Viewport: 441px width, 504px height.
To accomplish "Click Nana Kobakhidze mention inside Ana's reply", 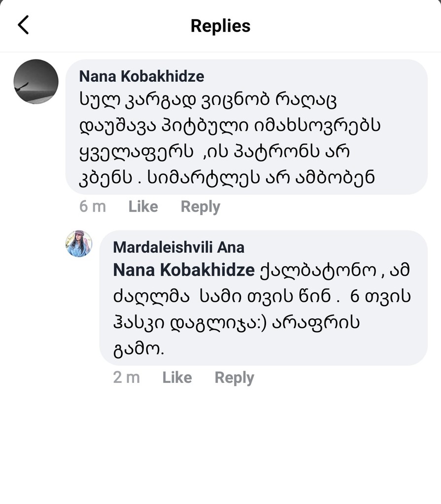I will coord(183,270).
